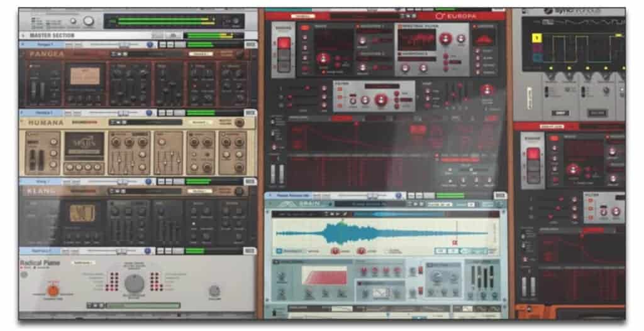The width and height of the screenshot is (644, 331).
Task: Adjust the Grain mix channel level fader
Action: point(372,196)
